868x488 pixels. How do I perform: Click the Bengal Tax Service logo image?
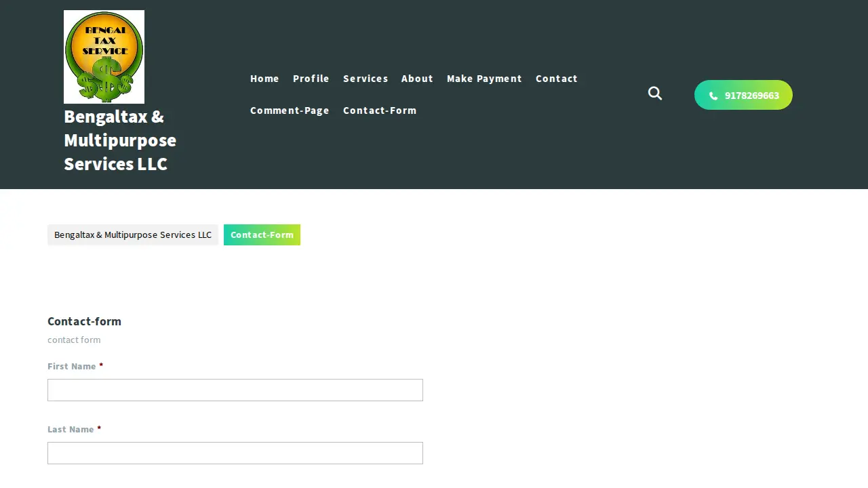point(104,57)
